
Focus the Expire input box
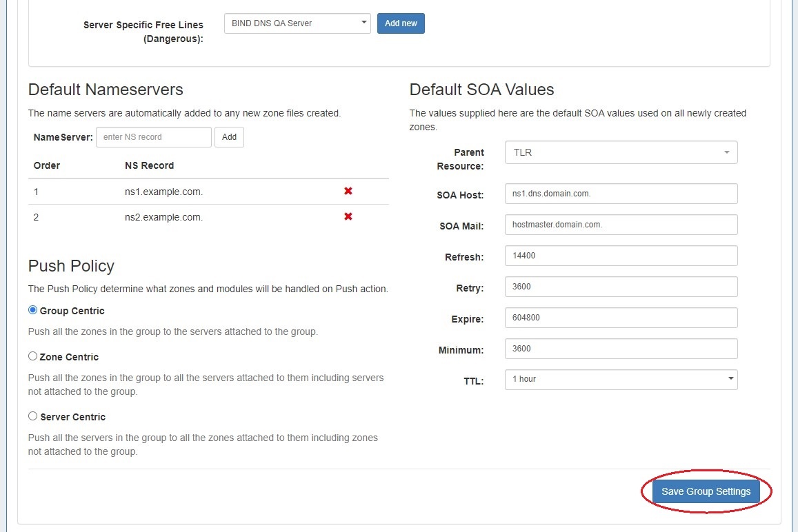(x=621, y=318)
